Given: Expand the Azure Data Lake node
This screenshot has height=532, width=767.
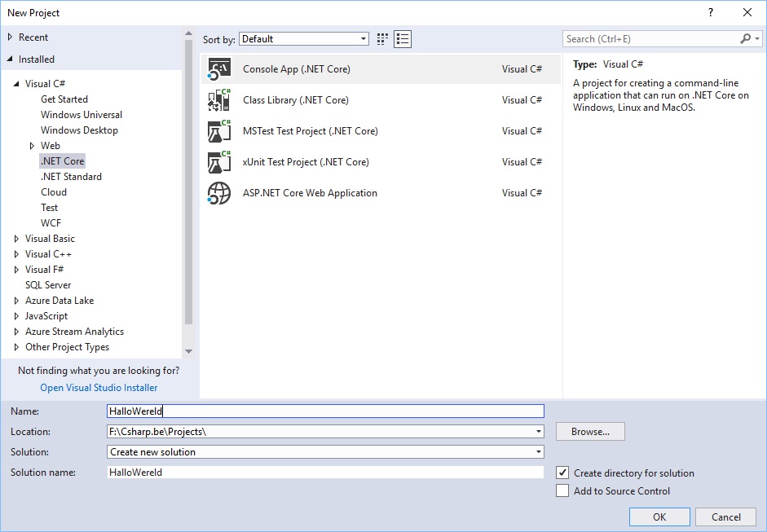Looking at the screenshot, I should coord(16,301).
